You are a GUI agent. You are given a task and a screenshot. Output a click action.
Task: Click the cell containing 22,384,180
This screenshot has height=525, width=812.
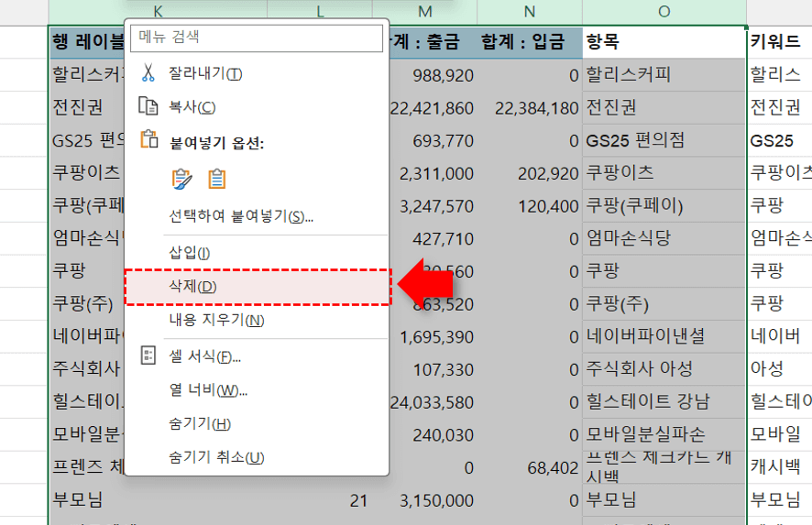[530, 108]
